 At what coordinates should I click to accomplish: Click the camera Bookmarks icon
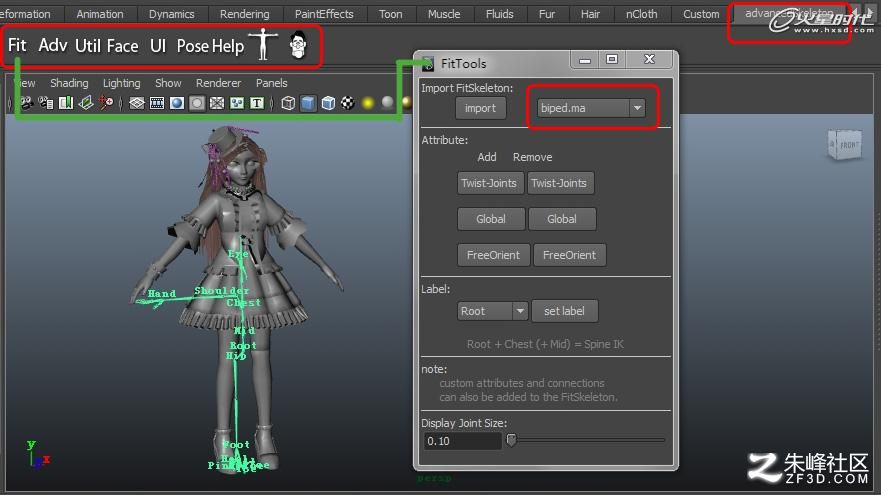tap(66, 103)
